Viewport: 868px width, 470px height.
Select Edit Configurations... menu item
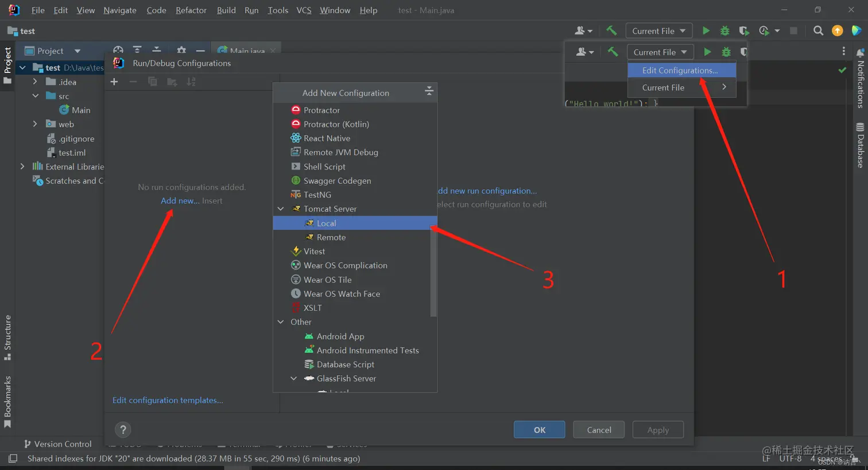[x=681, y=70]
